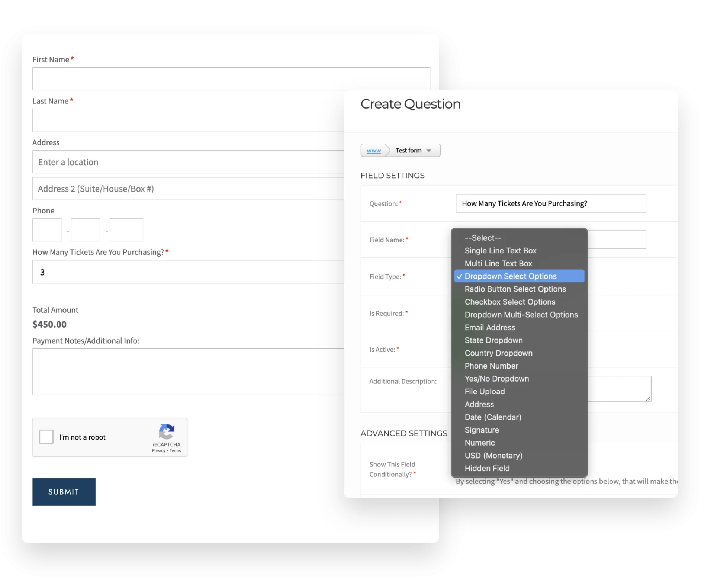Expand the Test form breadcrumb dropdown arrow
The height and width of the screenshot is (588, 714).
(x=429, y=151)
